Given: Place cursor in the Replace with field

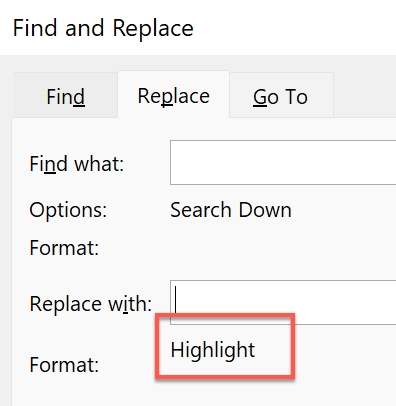Looking at the screenshot, I should 283,302.
